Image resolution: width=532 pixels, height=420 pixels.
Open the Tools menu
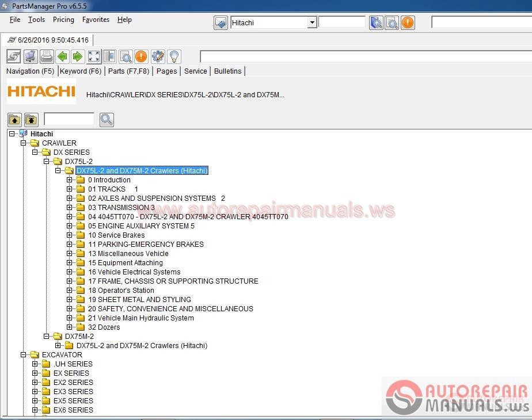tap(36, 20)
